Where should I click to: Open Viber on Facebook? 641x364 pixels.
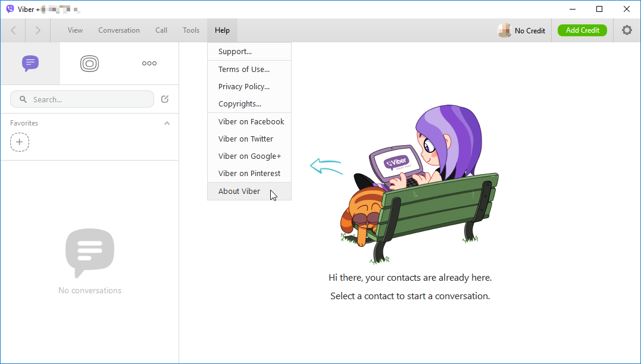coord(249,122)
